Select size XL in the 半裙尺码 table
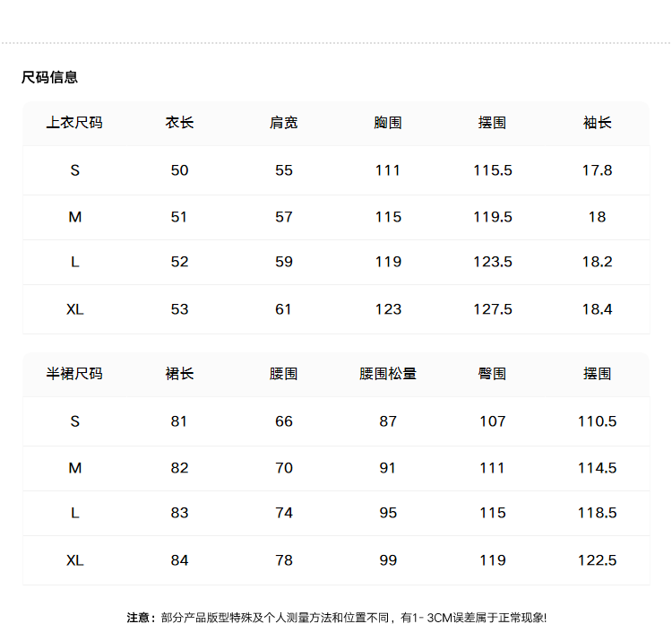 (x=74, y=560)
